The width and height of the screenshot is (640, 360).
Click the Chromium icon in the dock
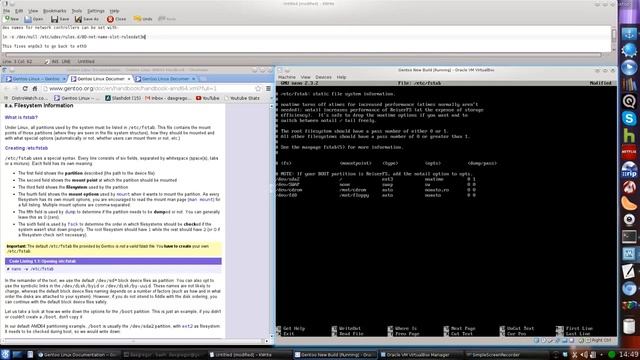point(629,288)
